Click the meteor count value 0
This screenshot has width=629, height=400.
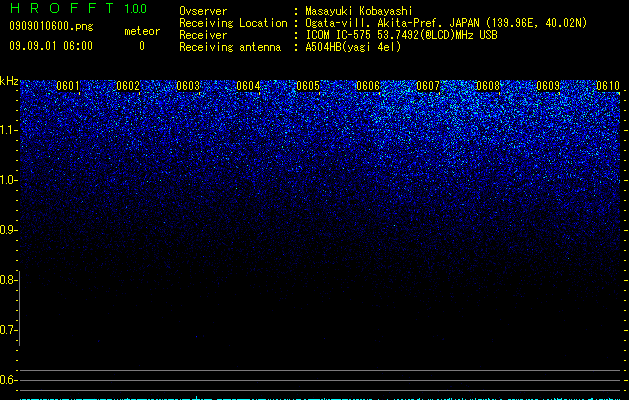pos(142,46)
